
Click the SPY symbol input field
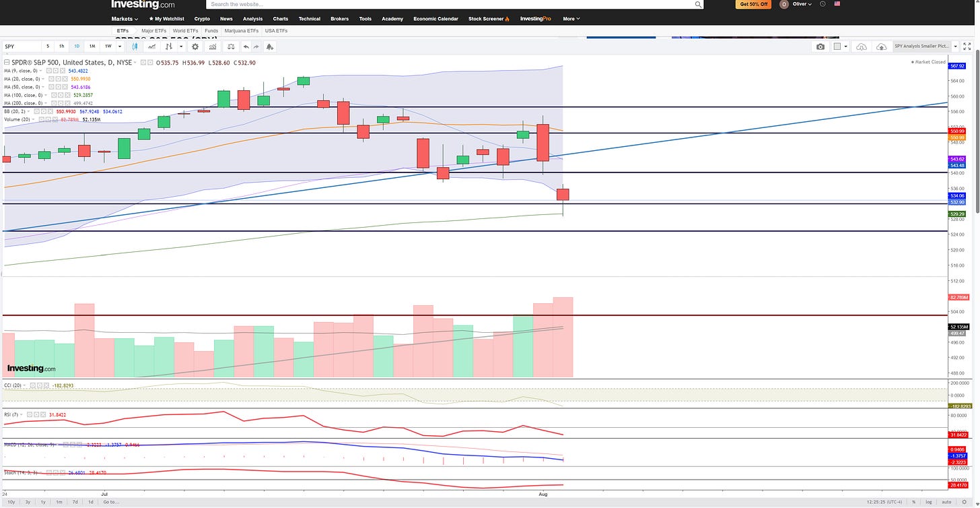coord(22,46)
